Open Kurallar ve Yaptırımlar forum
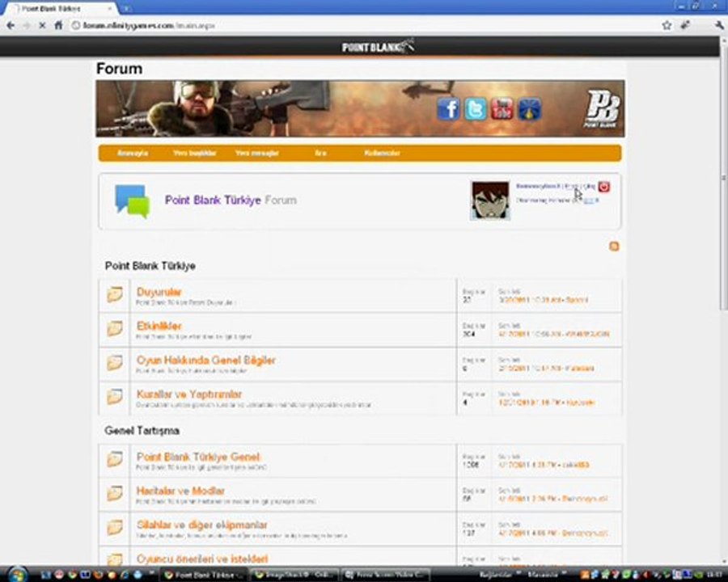728x582 pixels. pos(189,394)
